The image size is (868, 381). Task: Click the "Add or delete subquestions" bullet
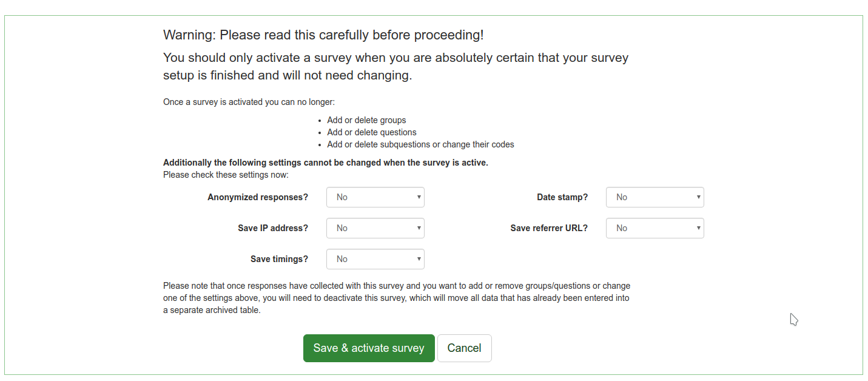click(420, 144)
